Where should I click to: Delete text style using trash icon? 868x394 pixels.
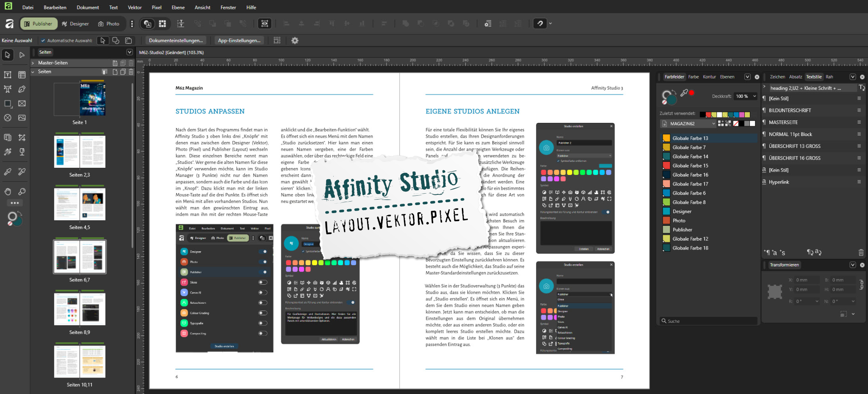point(861,252)
